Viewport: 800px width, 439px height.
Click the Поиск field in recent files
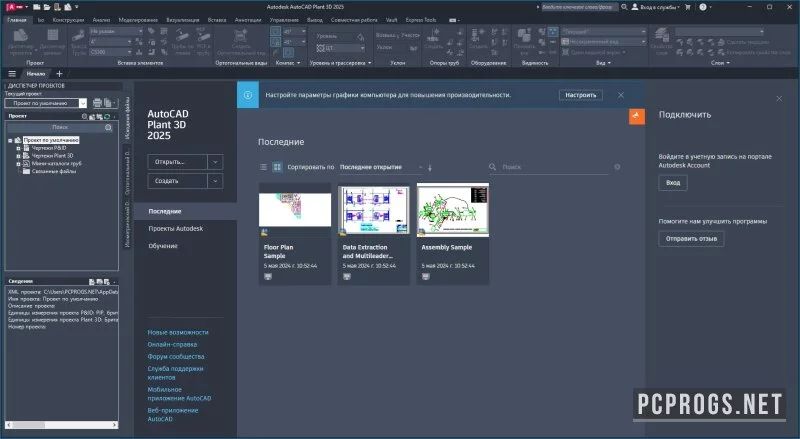click(549, 167)
